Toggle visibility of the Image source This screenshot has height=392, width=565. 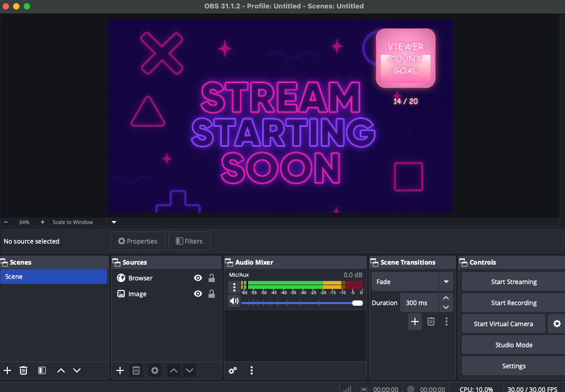pyautogui.click(x=197, y=294)
